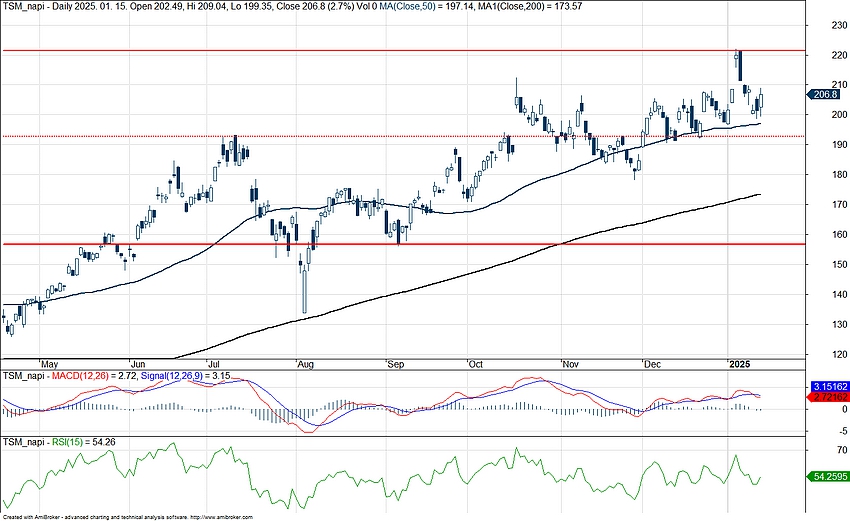Click the 160 price axis label
The height and width of the screenshot is (521, 850).
(840, 235)
